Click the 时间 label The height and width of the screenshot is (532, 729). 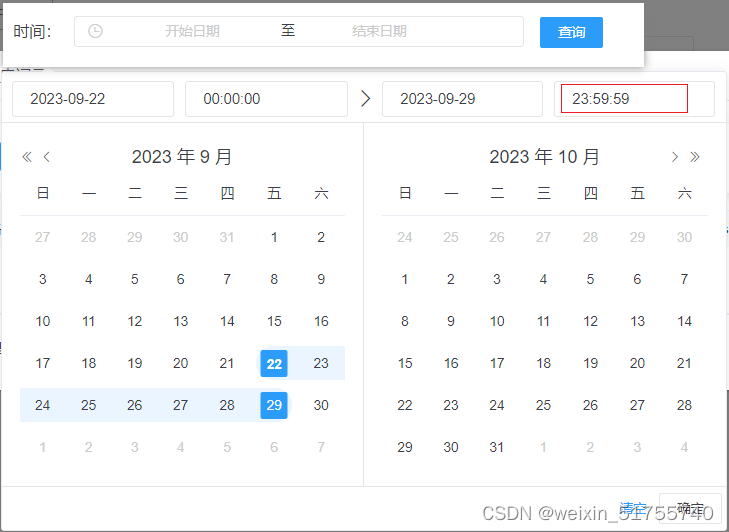(32, 32)
